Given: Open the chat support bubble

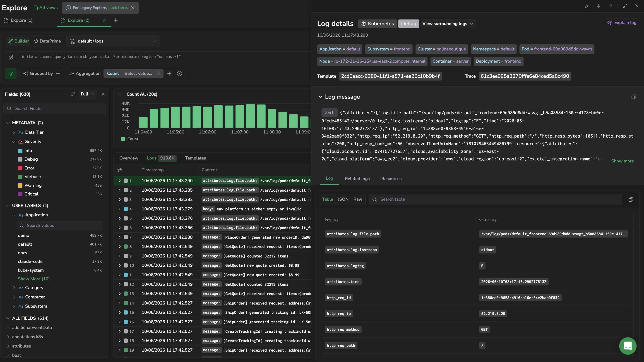Looking at the screenshot, I should (628, 346).
